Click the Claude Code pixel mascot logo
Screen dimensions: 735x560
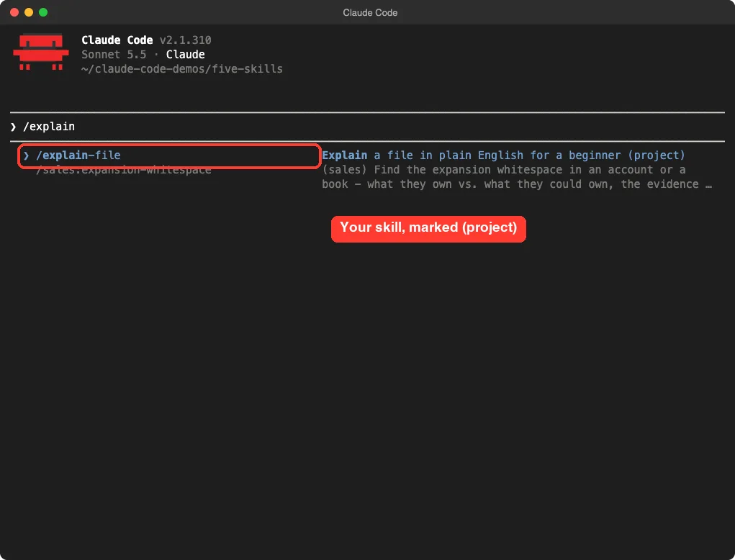pos(41,52)
